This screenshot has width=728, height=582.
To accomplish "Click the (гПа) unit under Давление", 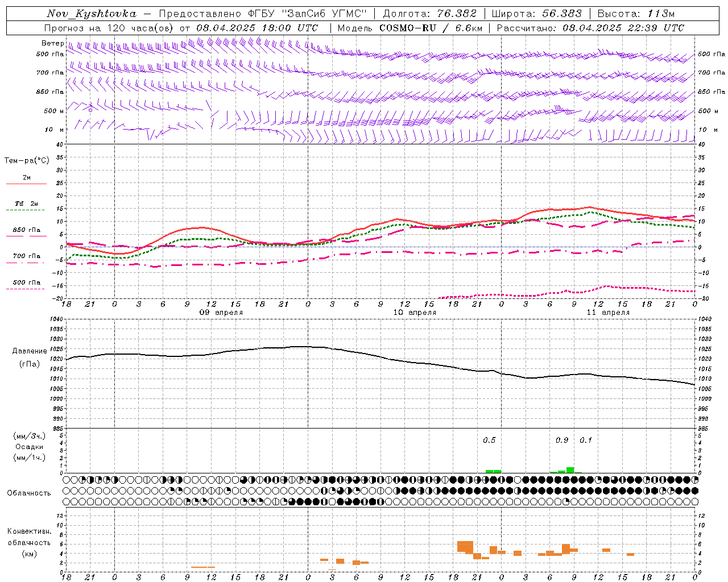I will click(x=30, y=364).
